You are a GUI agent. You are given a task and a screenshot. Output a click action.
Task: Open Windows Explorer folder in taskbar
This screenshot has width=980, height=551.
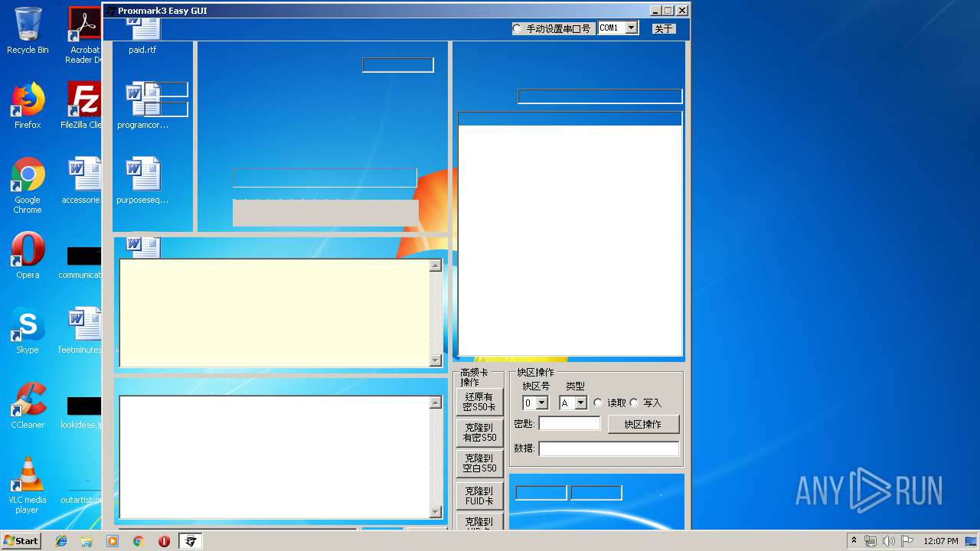pyautogui.click(x=87, y=541)
